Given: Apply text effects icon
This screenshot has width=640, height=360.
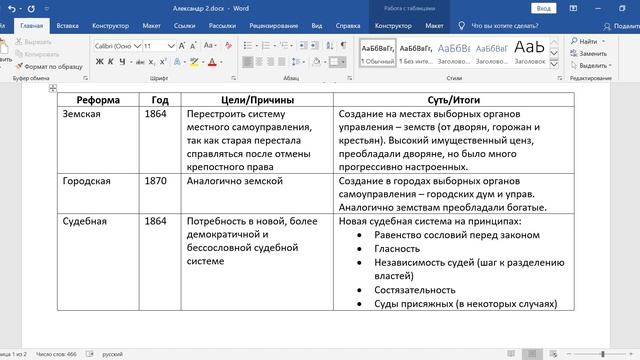Looking at the screenshot, I should tap(177, 62).
